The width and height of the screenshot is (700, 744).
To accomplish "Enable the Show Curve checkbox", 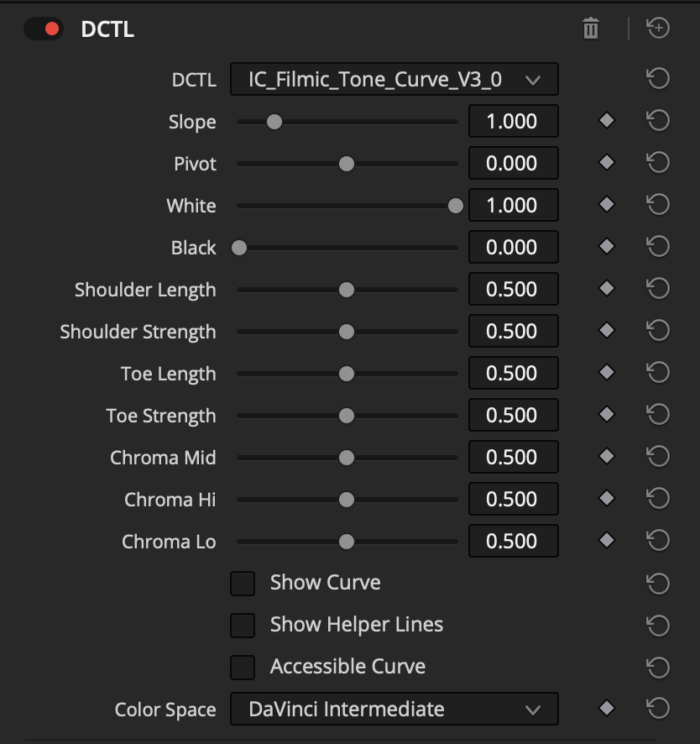I will point(243,582).
